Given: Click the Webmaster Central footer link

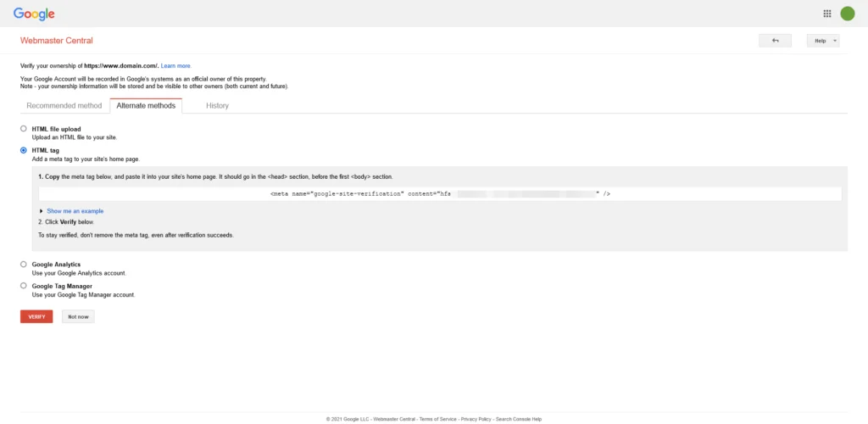Looking at the screenshot, I should 394,420.
